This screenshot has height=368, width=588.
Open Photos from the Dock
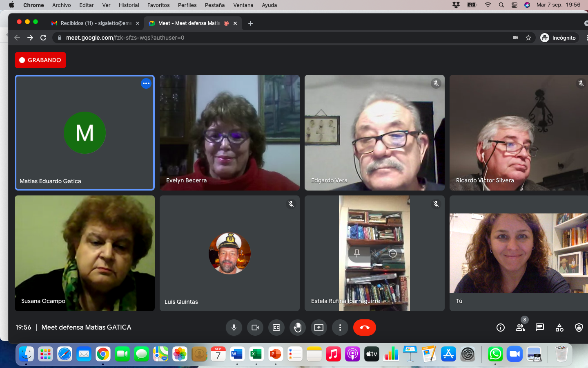click(180, 354)
